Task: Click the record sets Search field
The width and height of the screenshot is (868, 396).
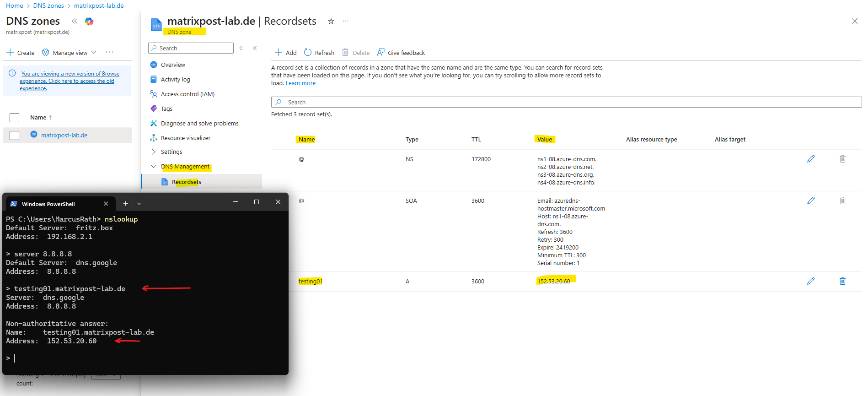Action: 566,102
